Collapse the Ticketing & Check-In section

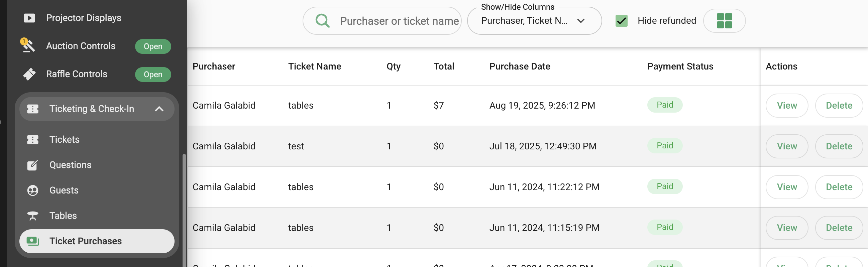click(159, 109)
